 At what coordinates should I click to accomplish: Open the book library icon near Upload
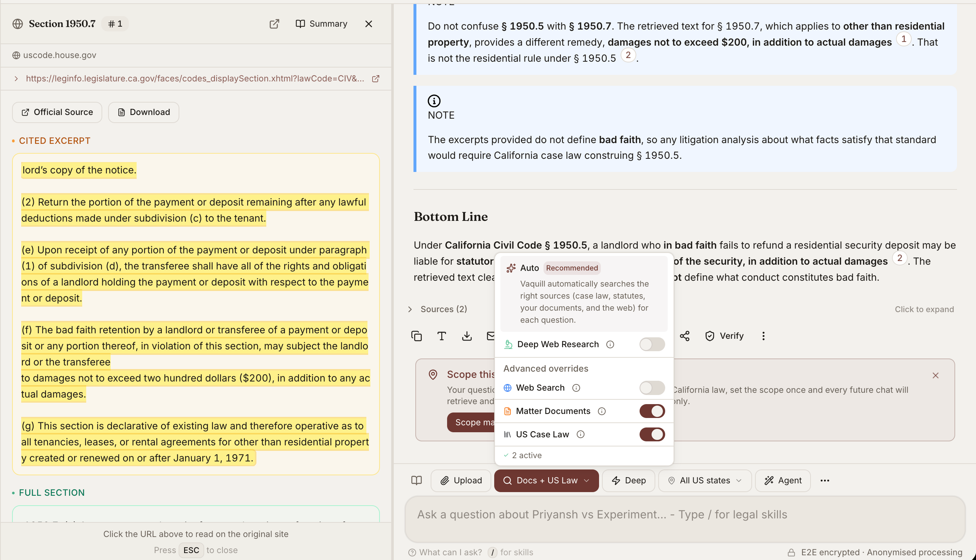[x=416, y=480]
